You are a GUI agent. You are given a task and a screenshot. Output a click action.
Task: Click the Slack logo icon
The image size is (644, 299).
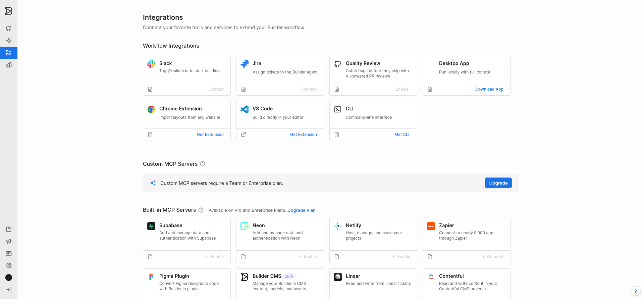click(x=151, y=64)
